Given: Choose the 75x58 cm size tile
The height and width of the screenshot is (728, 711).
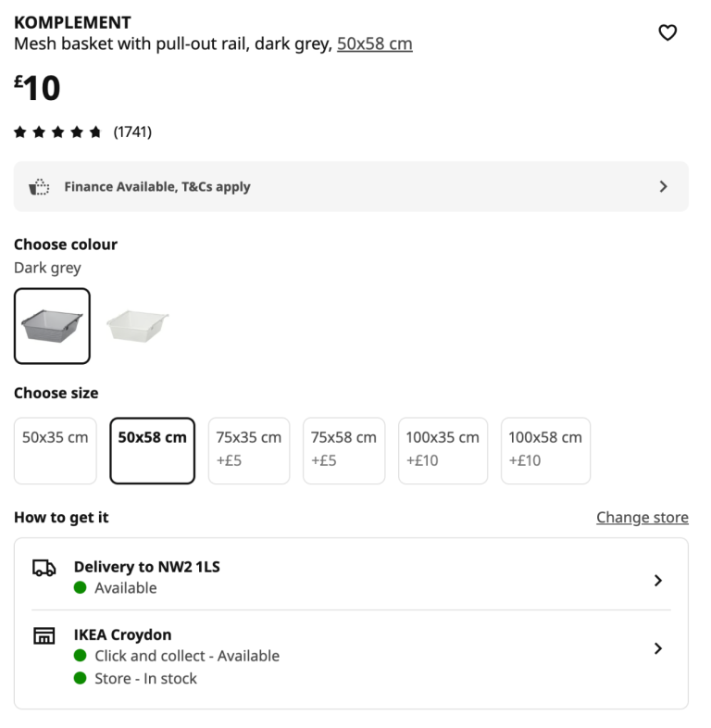Looking at the screenshot, I should point(343,451).
